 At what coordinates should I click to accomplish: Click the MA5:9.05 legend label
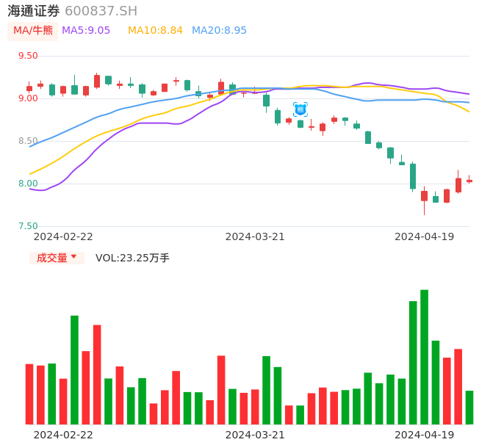[x=86, y=31]
